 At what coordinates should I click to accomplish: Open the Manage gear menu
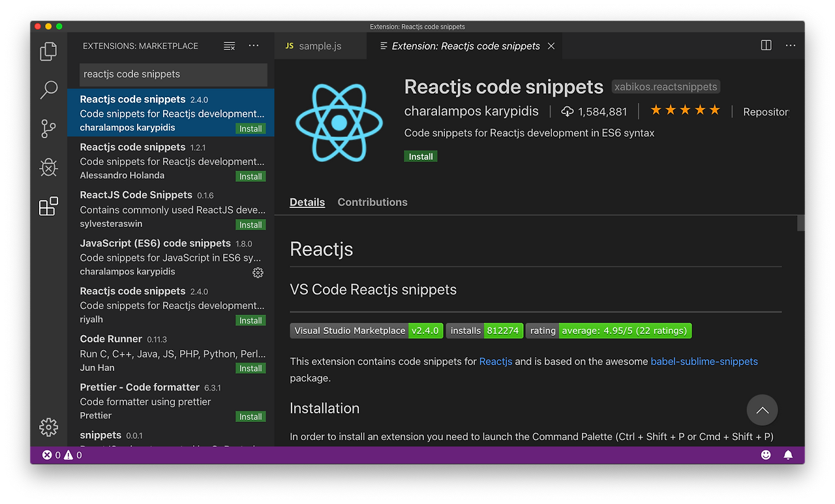coord(48,427)
